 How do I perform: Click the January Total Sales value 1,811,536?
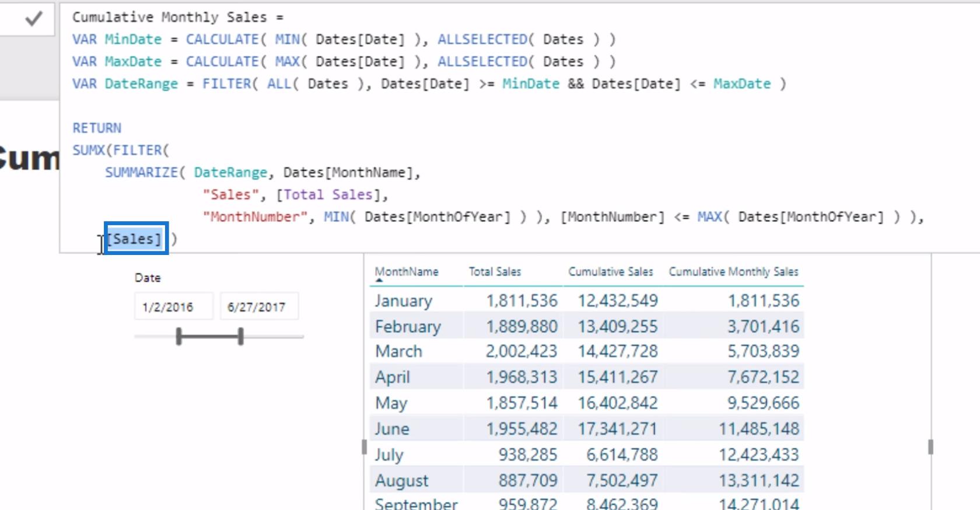pos(522,301)
